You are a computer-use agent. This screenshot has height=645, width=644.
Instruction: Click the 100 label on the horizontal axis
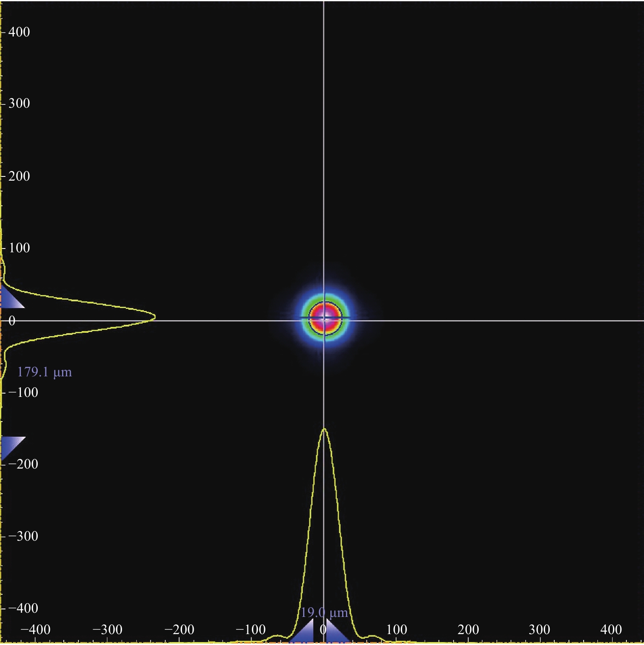click(x=397, y=629)
